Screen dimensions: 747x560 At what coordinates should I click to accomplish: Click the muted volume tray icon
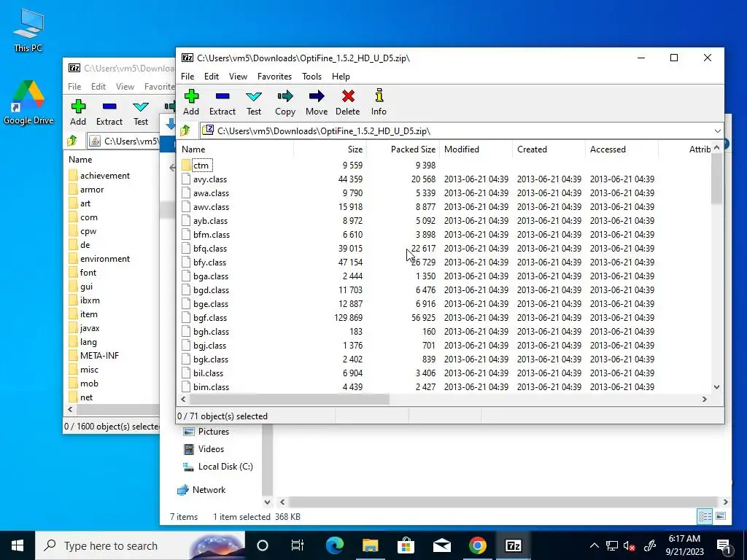[x=630, y=546]
